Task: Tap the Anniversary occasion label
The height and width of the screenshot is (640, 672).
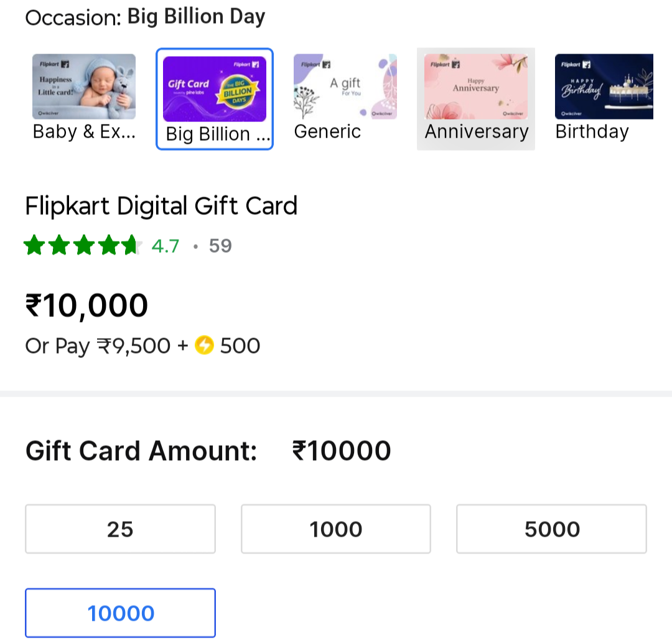Action: coord(476,132)
